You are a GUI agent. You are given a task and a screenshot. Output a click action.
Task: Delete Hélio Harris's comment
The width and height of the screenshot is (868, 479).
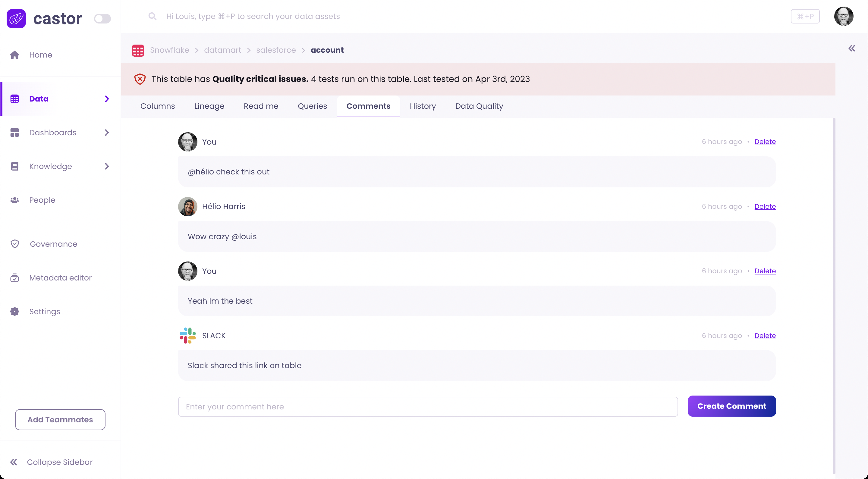click(x=765, y=206)
